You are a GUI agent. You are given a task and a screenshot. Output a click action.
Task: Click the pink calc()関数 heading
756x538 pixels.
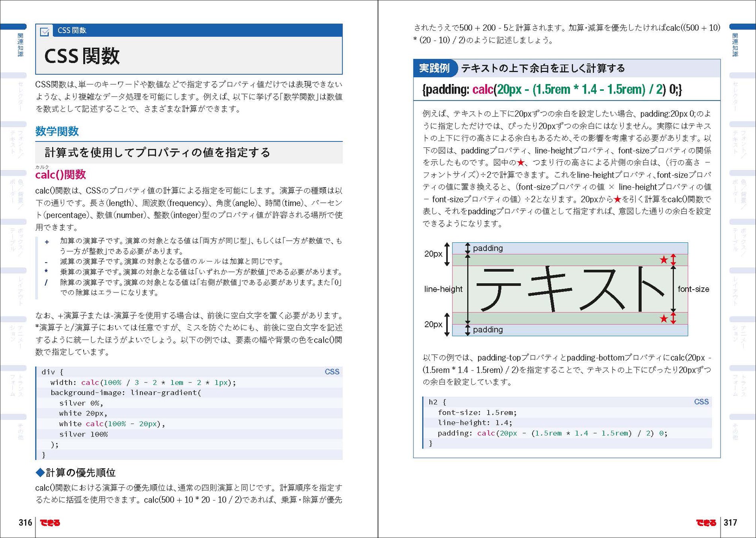61,175
